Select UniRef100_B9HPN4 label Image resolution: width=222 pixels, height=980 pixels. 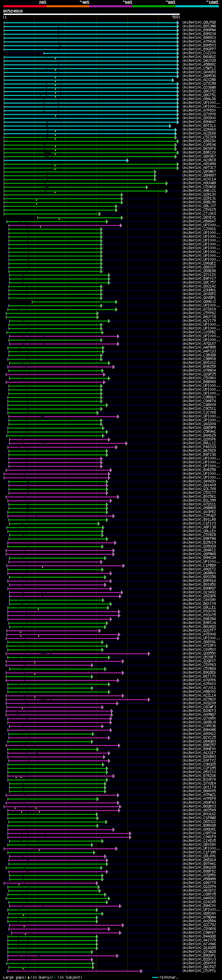click(199, 30)
